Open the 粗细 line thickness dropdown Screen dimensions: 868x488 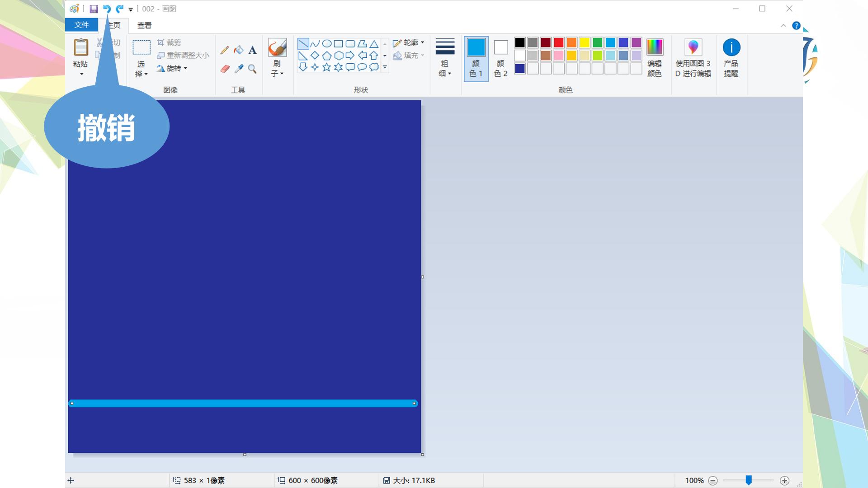445,58
